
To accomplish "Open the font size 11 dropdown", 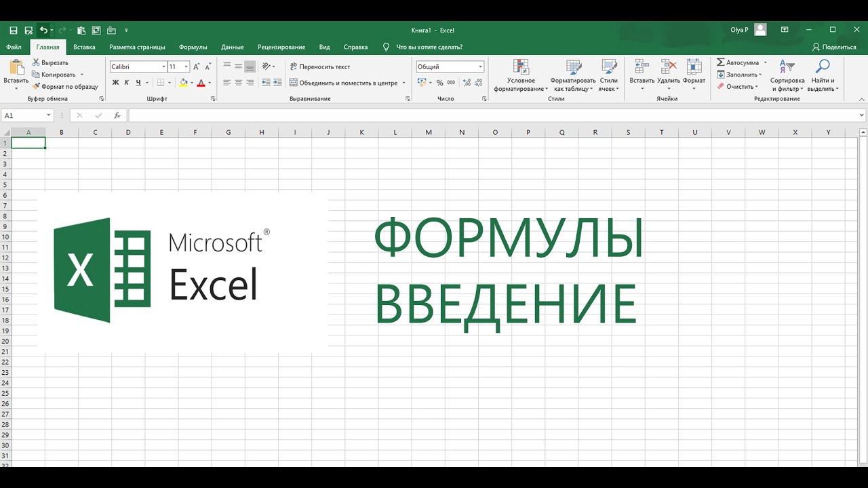I will (x=186, y=66).
